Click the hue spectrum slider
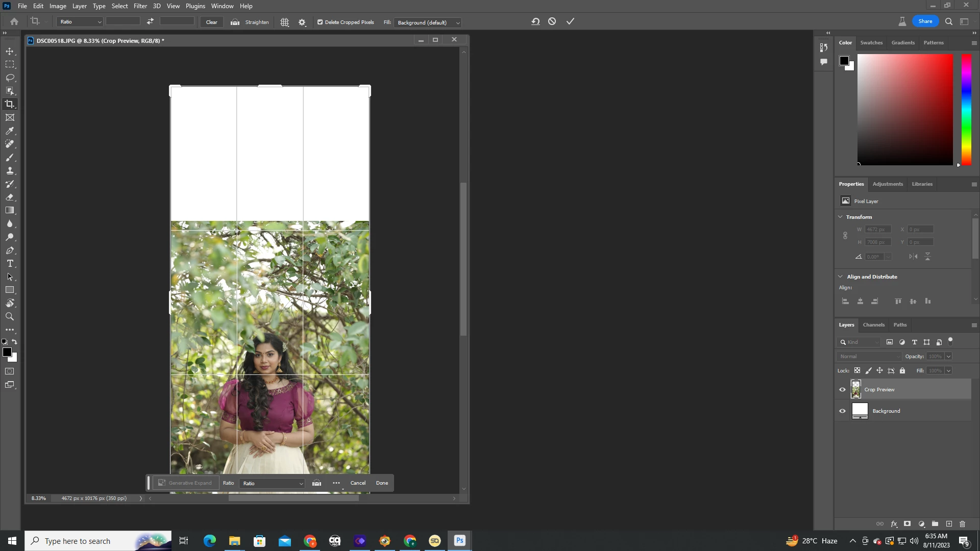Viewport: 980px width, 551px height. (x=966, y=109)
